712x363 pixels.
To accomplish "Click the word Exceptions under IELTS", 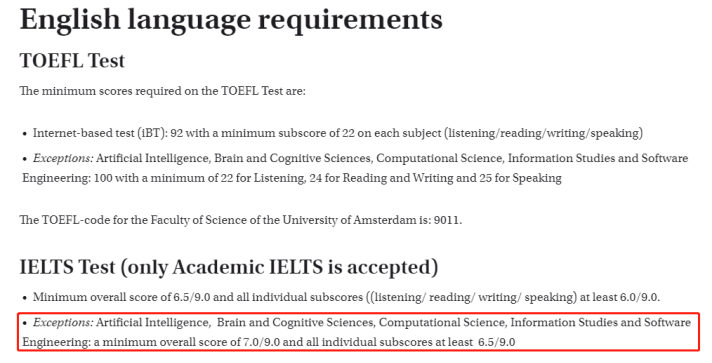I will [x=63, y=323].
